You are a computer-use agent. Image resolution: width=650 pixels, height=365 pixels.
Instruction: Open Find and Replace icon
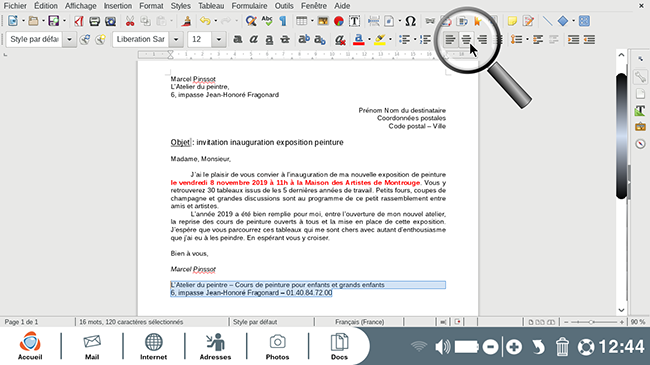pyautogui.click(x=251, y=21)
